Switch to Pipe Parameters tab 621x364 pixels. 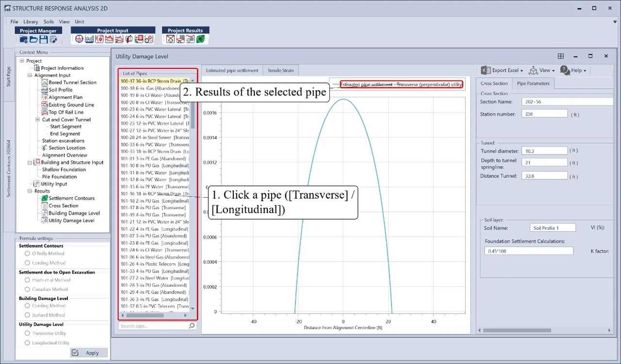[533, 83]
